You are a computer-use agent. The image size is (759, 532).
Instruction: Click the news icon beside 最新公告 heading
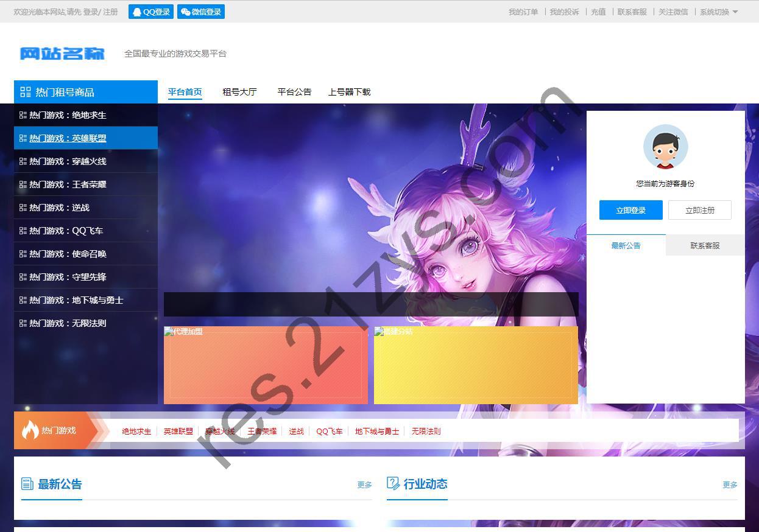[x=27, y=484]
